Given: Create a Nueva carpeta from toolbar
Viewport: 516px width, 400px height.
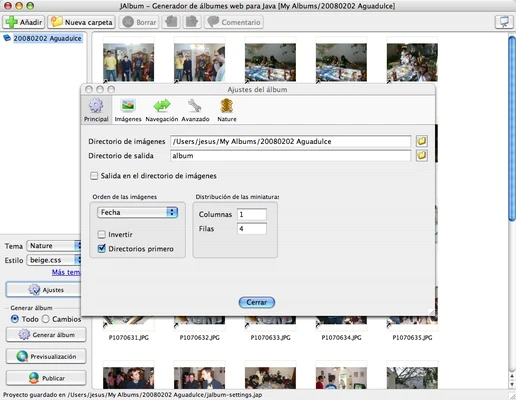Looking at the screenshot, I should tap(82, 22).
